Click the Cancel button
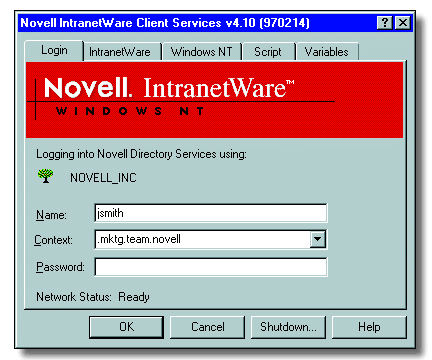 (208, 327)
